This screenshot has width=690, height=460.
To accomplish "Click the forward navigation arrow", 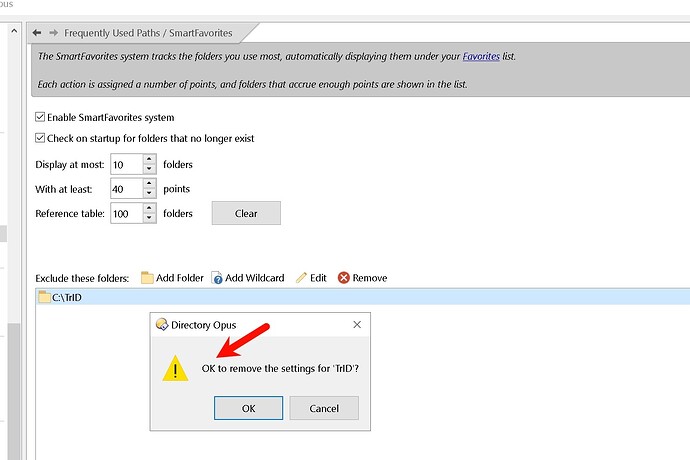I will pos(52,33).
